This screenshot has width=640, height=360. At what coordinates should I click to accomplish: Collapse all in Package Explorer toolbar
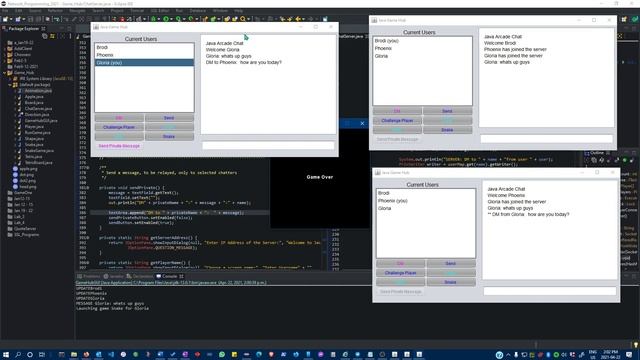pyautogui.click(x=45, y=36)
